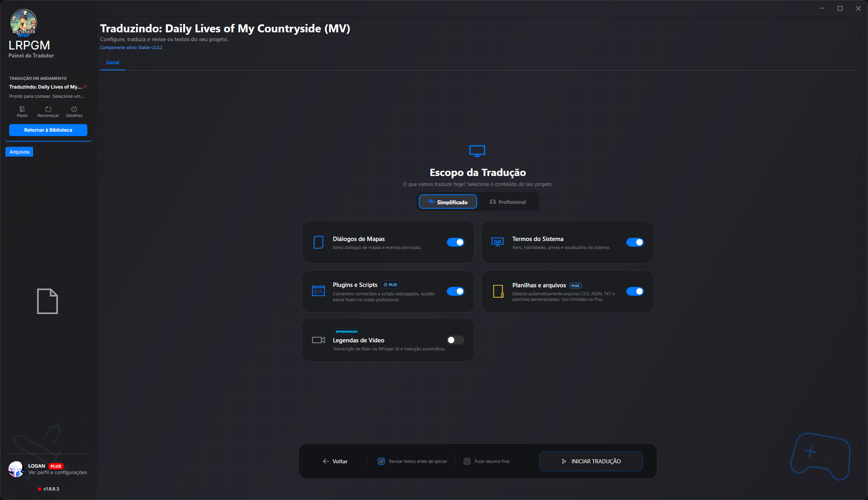Click the PLUS badge beside Planilhas e arquivos
Image resolution: width=868 pixels, height=500 pixels.
point(575,286)
